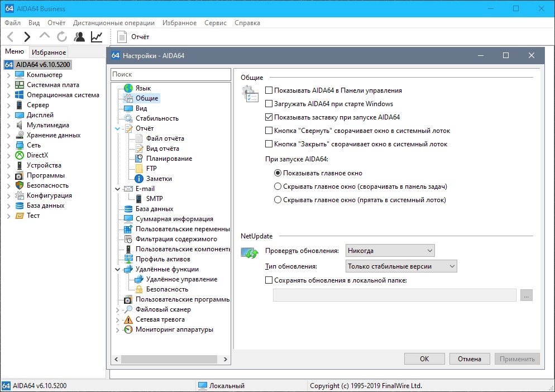
Task: Open the Вид menu in menu bar
Action: coord(34,23)
